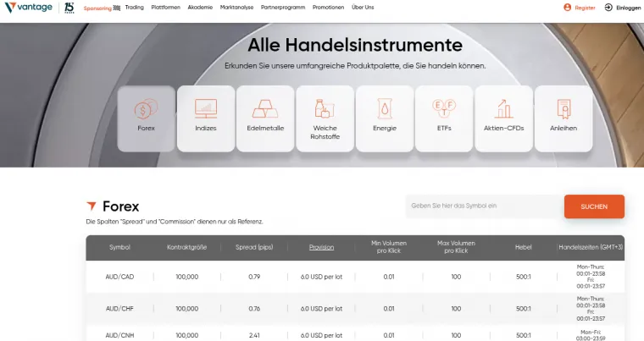
Task: Click the AUD/CAD trading hours cell
Action: (591, 277)
